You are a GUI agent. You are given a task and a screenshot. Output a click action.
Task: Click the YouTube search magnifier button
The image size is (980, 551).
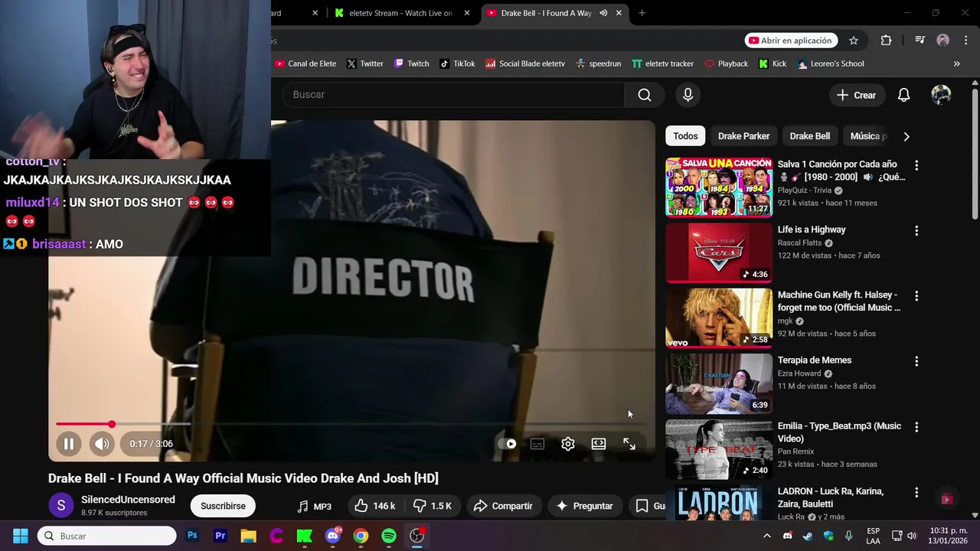(x=645, y=95)
